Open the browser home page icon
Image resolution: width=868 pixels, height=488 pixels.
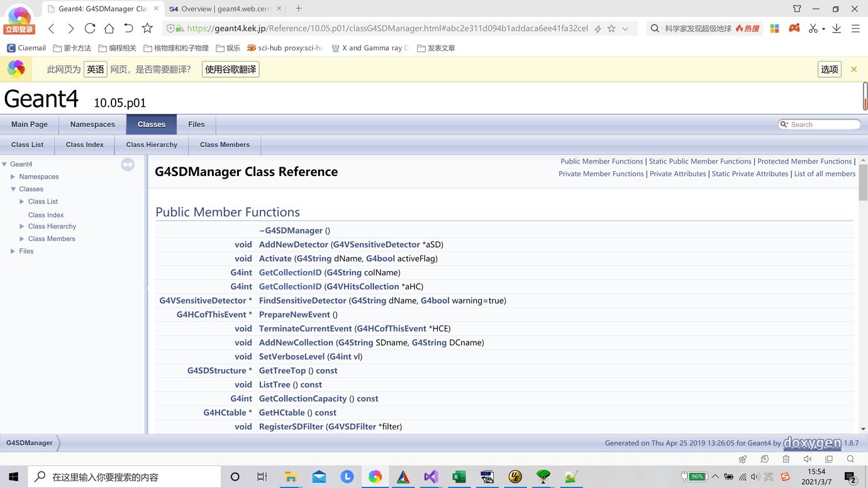point(109,28)
